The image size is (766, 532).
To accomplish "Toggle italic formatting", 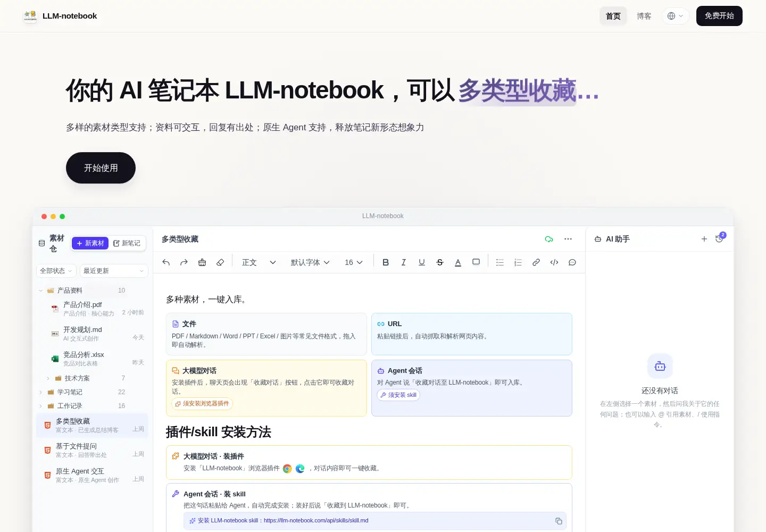I will (x=404, y=262).
